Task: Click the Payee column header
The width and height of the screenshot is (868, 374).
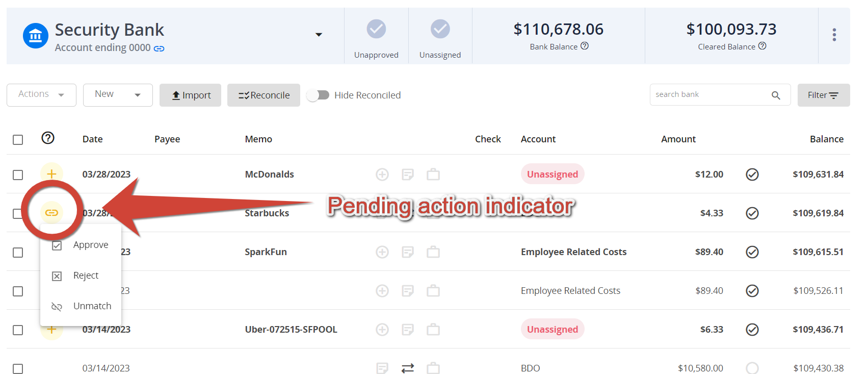Action: point(167,139)
